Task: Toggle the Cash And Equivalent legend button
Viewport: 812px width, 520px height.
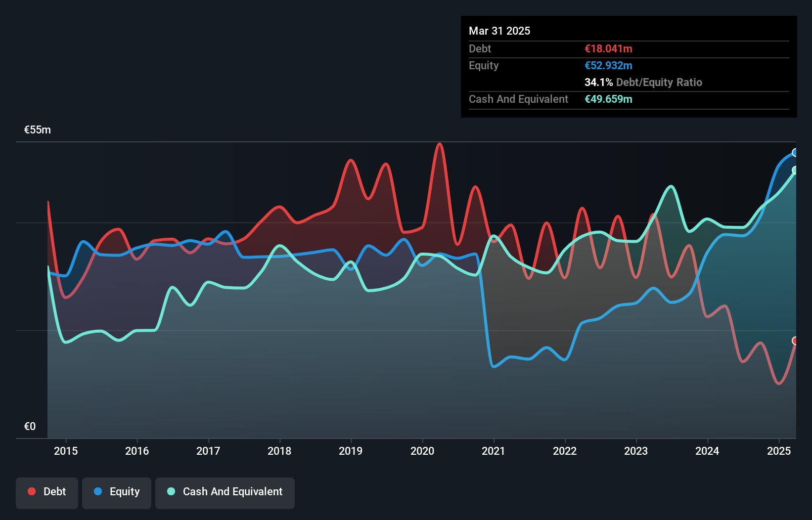Action: click(x=225, y=493)
